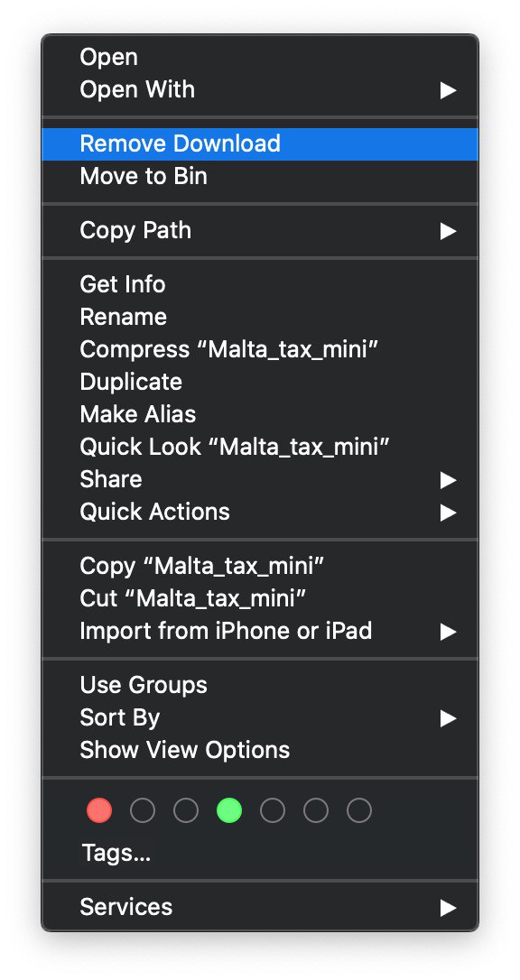The image size is (520, 980).
Task: Open the Tags… dialog
Action: coord(260,853)
